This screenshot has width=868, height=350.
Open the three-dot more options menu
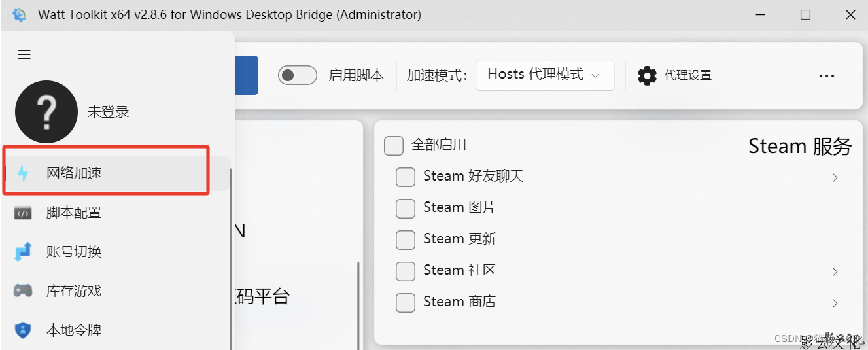pos(826,76)
